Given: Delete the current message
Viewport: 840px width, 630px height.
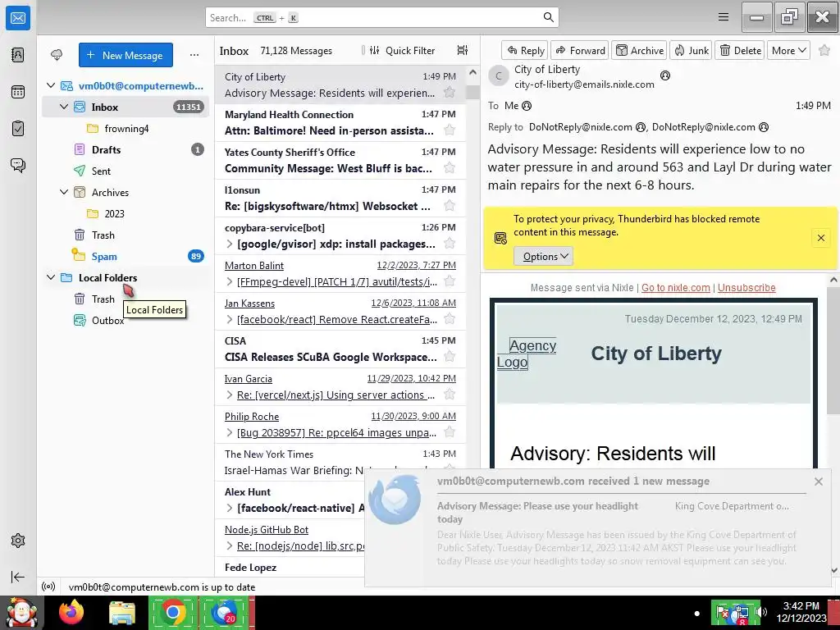Looking at the screenshot, I should [x=740, y=50].
